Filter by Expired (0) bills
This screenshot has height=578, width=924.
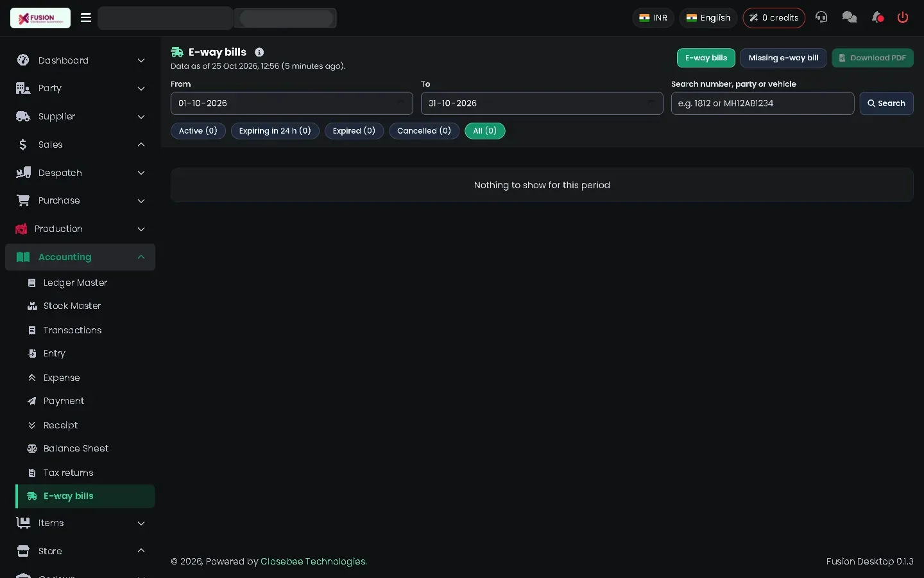click(354, 131)
